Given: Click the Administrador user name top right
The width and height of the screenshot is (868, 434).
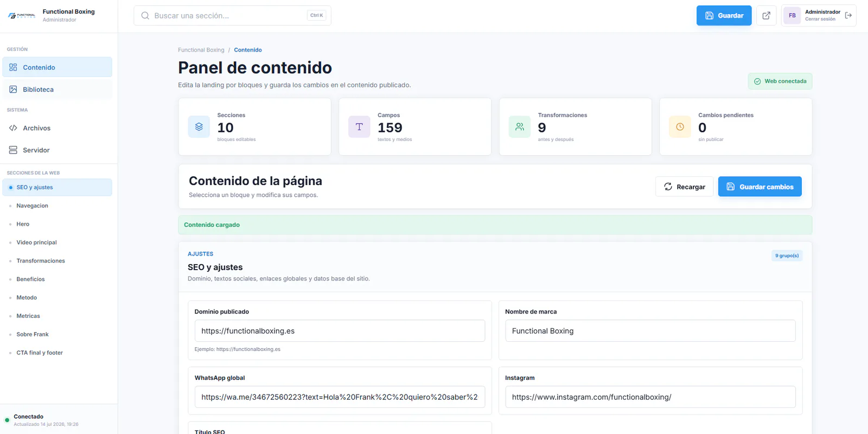Looking at the screenshot, I should 822,12.
